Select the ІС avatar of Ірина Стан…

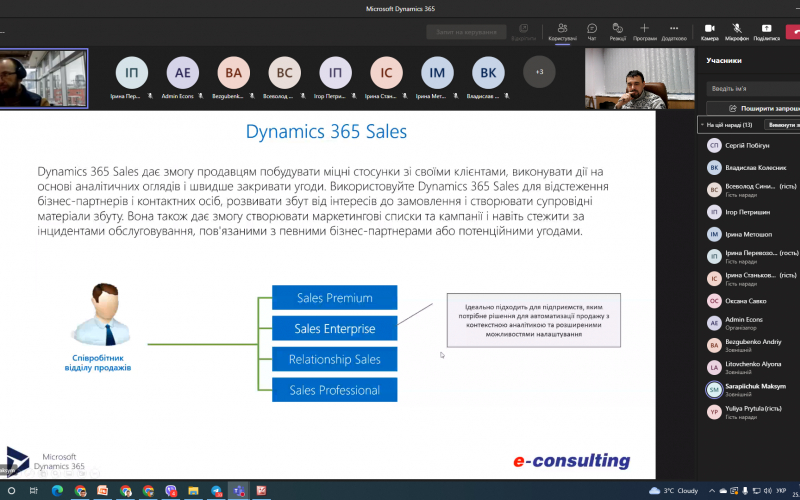[x=386, y=73]
